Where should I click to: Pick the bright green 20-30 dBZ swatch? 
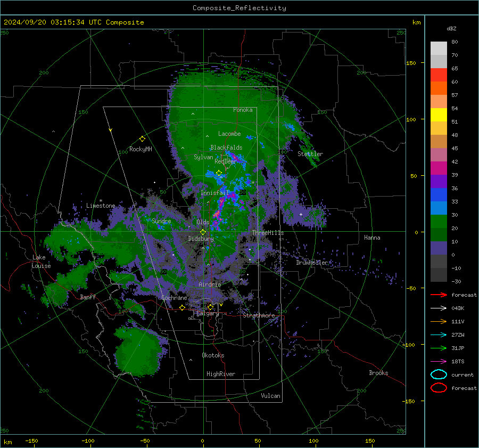click(x=439, y=222)
